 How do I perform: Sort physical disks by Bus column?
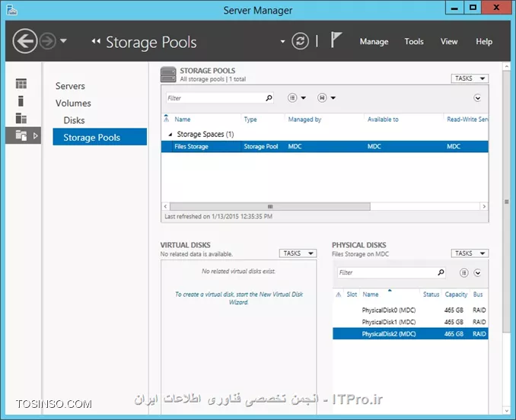[478, 294]
